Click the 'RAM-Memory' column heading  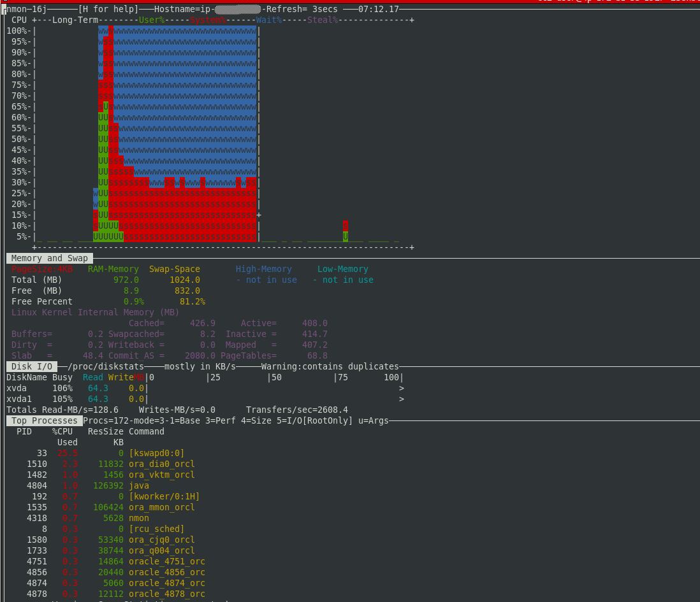[x=113, y=269]
